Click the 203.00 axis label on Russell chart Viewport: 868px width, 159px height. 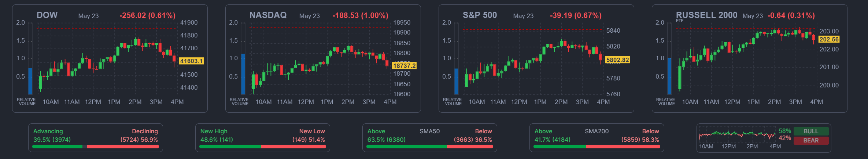829,31
